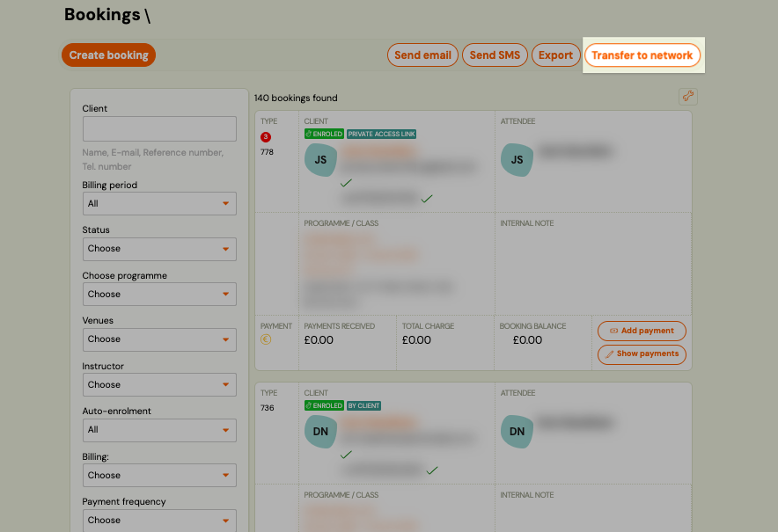This screenshot has width=778, height=532.
Task: Click the JS attendee avatar on booking 778
Action: click(x=517, y=160)
